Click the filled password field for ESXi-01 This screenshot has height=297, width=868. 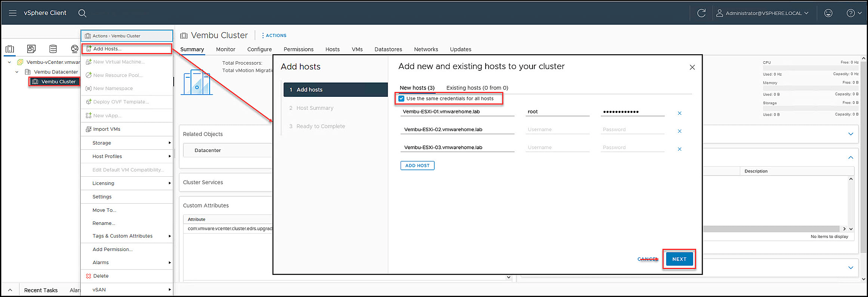[633, 112]
